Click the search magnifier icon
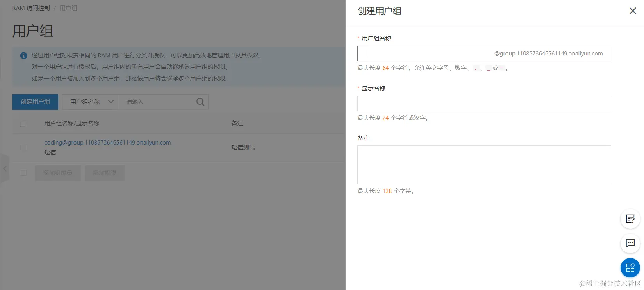The width and height of the screenshot is (644, 290). [200, 102]
